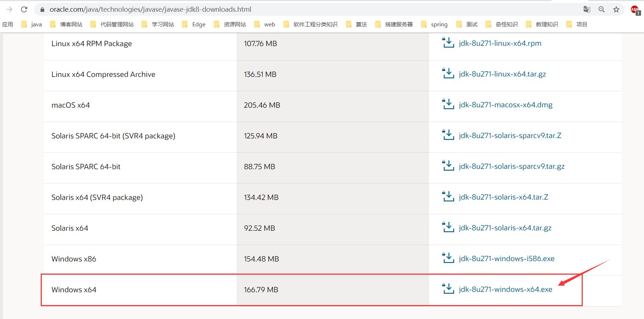Reload the Oracle downloads page
This screenshot has width=644, height=319.
[24, 10]
